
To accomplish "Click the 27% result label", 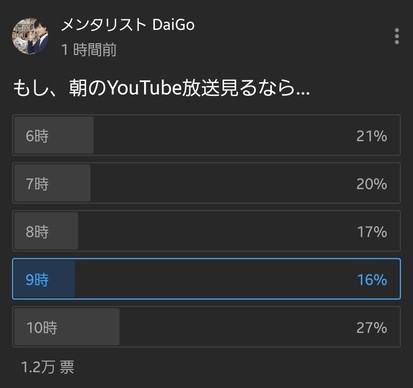I will [372, 328].
